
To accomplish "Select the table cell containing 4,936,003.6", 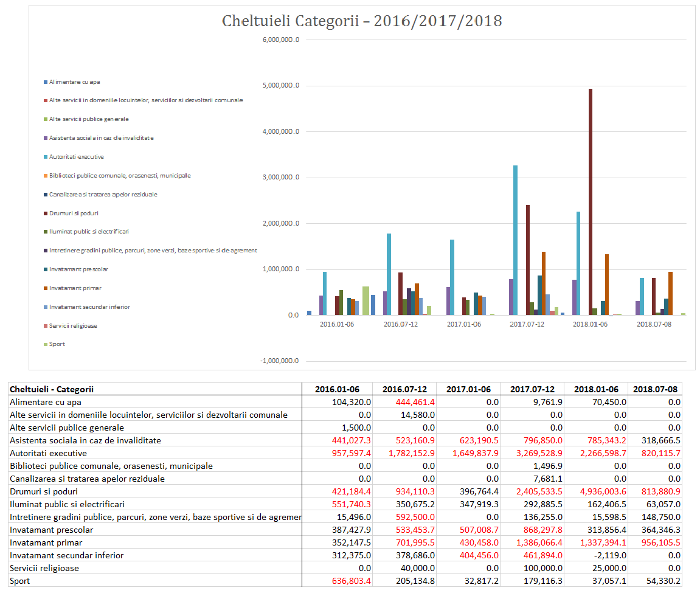I will tap(595, 491).
